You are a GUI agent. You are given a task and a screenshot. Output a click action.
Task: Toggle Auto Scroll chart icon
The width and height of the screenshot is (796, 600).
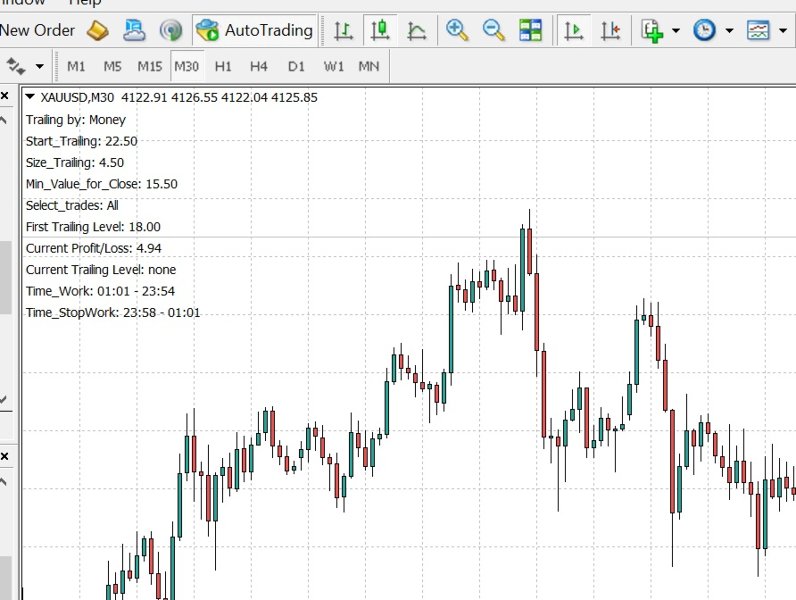pyautogui.click(x=574, y=30)
